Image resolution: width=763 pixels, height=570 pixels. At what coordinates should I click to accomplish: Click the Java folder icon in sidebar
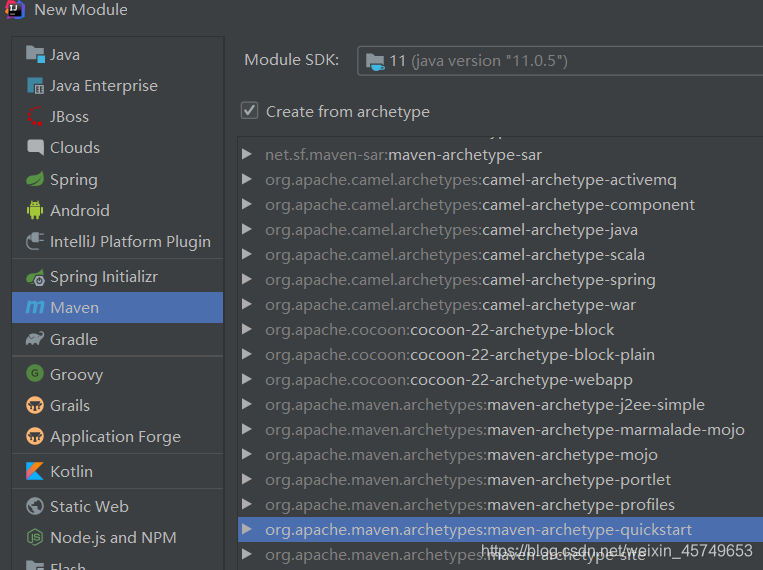(35, 54)
